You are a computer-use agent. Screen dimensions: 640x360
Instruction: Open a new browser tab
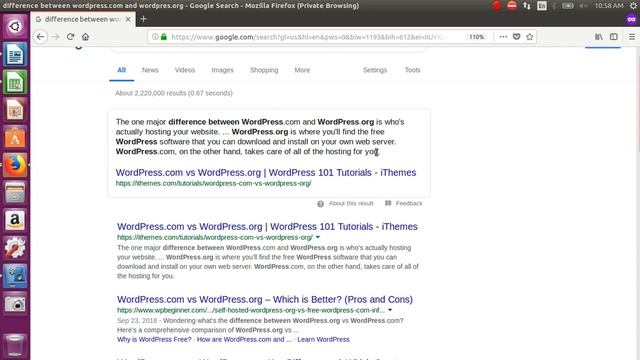click(143, 19)
